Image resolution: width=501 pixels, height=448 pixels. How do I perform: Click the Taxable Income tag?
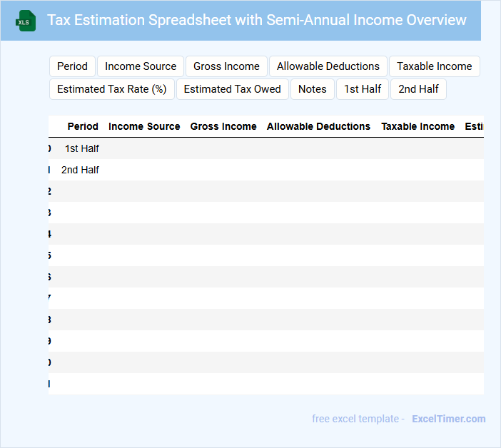pyautogui.click(x=434, y=66)
